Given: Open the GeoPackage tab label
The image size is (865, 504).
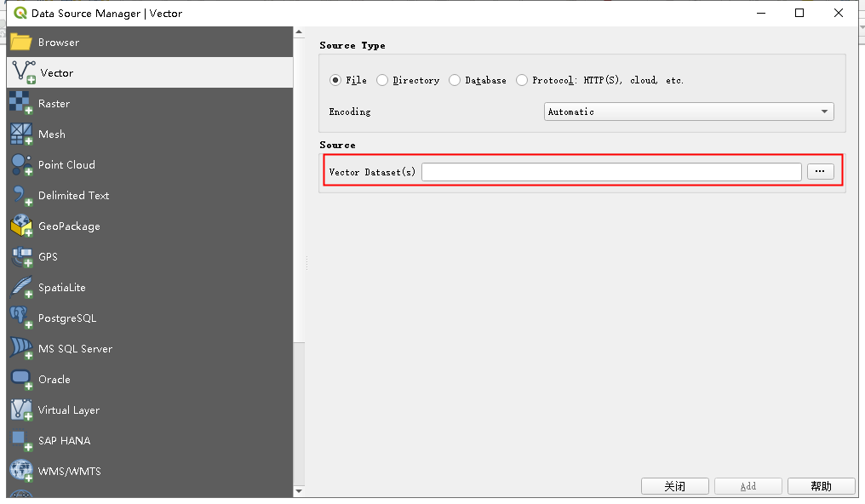Looking at the screenshot, I should (69, 226).
